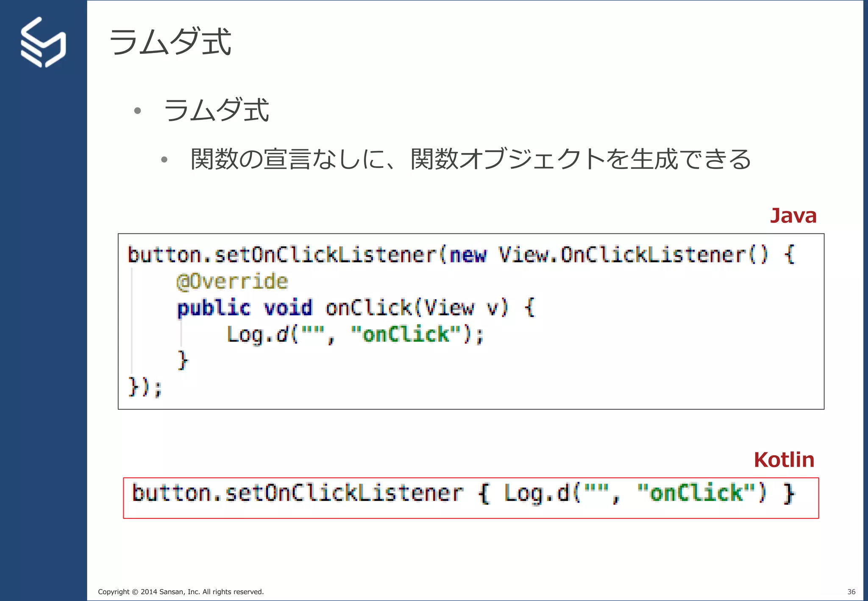868x601 pixels.
Task: Click button.setOnClickListener in Kotlin box
Action: (x=297, y=494)
